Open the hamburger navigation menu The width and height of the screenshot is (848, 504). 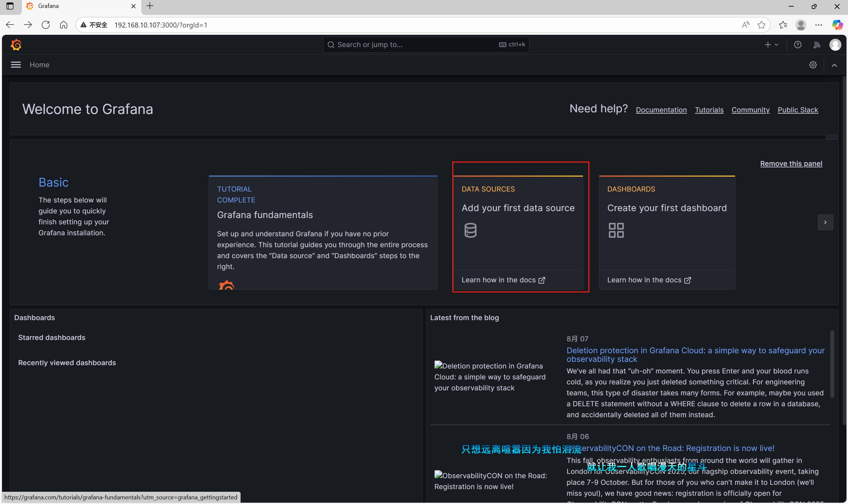(x=16, y=65)
